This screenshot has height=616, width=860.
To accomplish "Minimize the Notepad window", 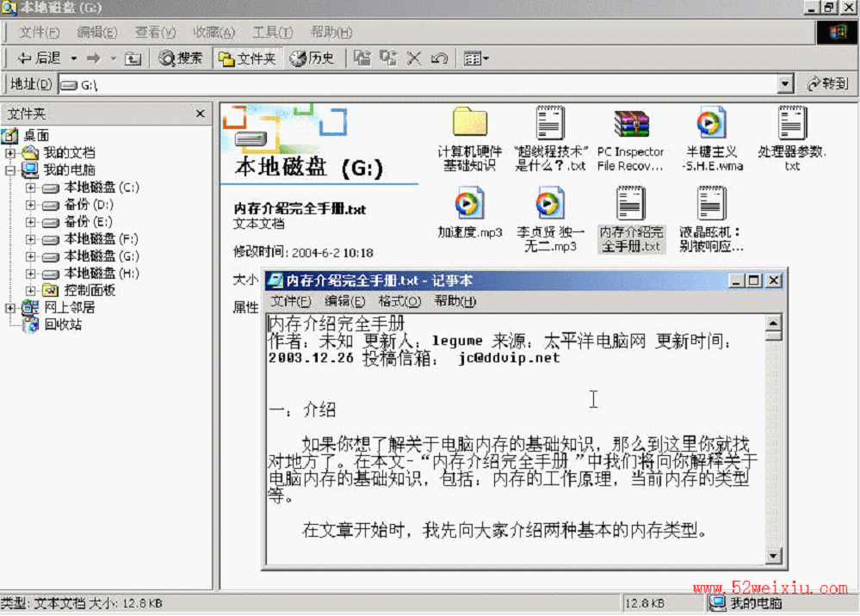I will point(737,280).
